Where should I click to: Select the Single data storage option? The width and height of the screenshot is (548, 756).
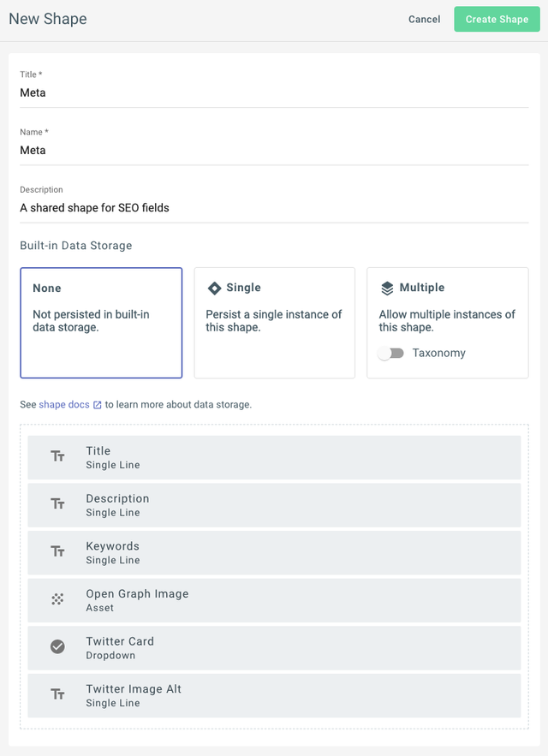(274, 323)
